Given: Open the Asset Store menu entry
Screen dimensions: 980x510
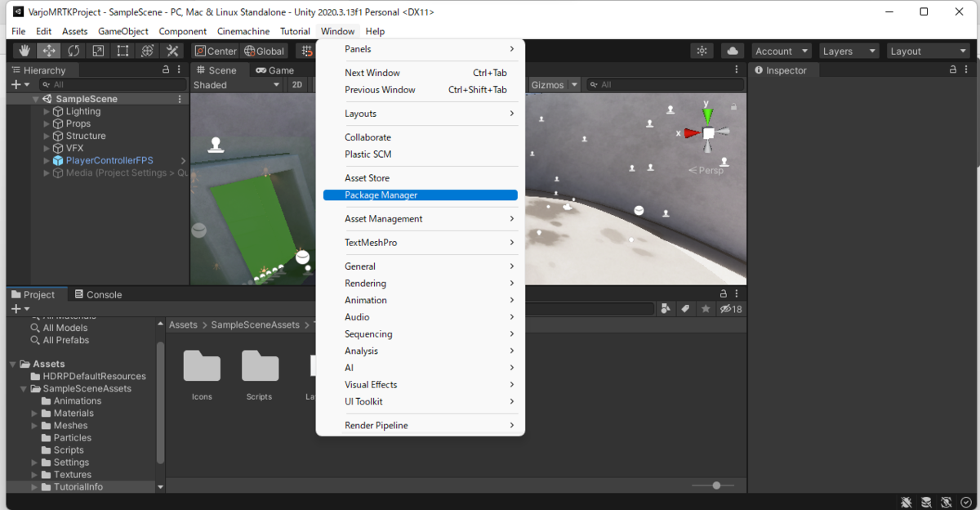Looking at the screenshot, I should point(421,177).
